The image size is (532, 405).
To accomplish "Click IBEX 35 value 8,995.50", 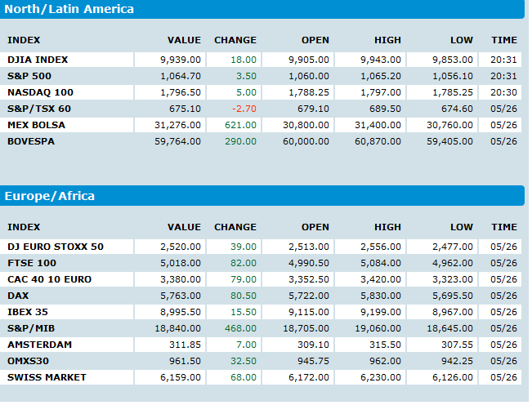I will click(181, 312).
